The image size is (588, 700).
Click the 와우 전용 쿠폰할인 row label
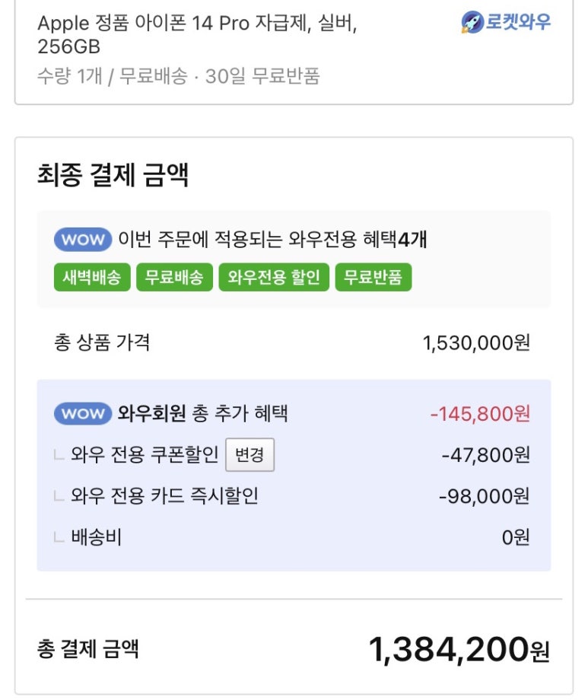pyautogui.click(x=145, y=454)
